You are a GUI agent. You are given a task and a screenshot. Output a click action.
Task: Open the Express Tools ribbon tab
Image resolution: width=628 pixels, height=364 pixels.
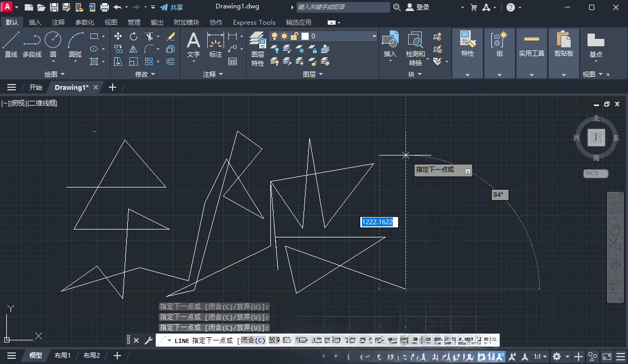click(x=255, y=23)
